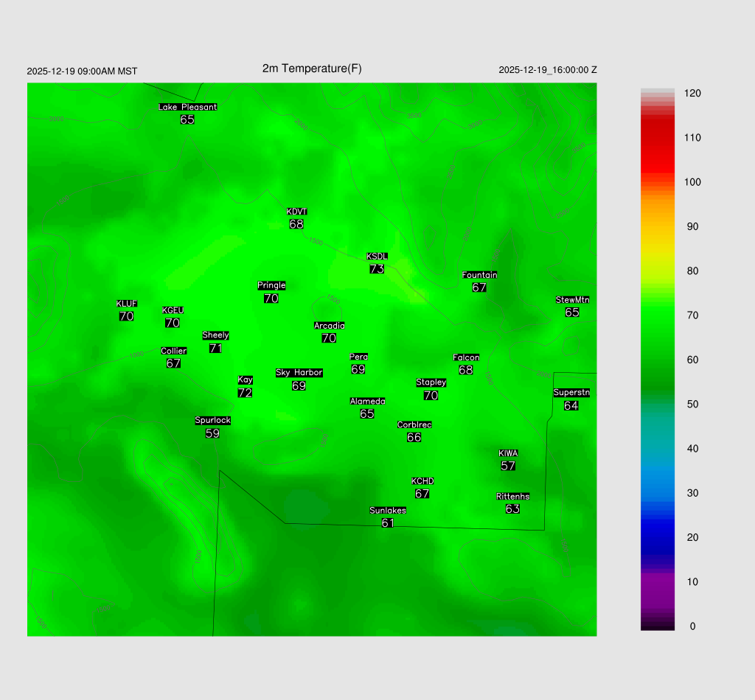755x700 pixels.
Task: Click the Spurlock station label
Action: (212, 421)
